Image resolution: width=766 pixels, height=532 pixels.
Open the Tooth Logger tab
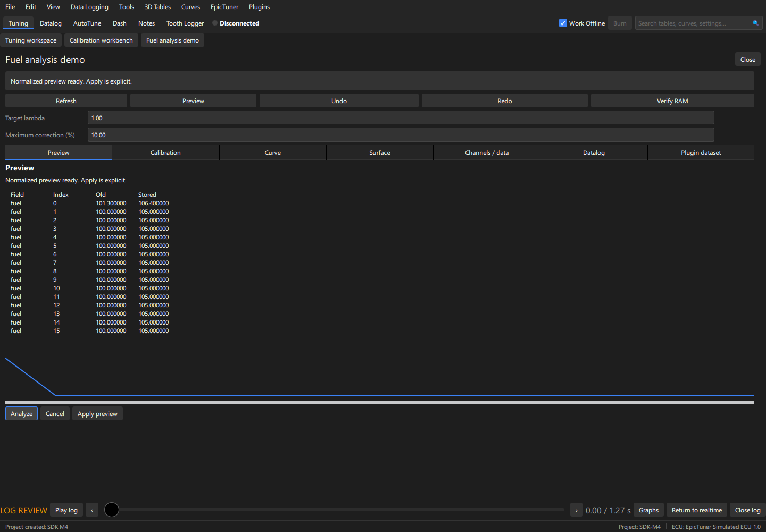[x=185, y=23]
